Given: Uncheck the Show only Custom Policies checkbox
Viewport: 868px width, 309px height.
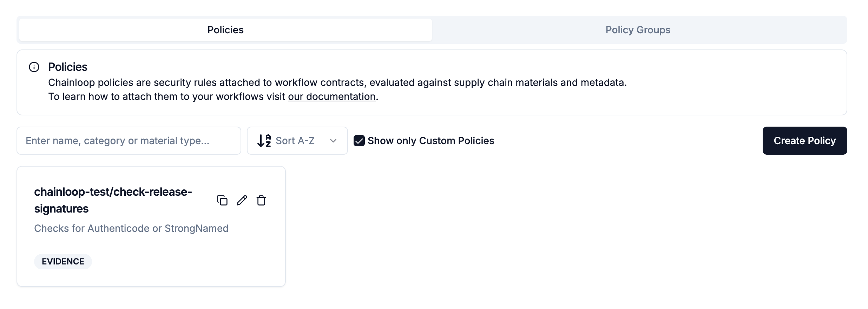Looking at the screenshot, I should point(359,141).
